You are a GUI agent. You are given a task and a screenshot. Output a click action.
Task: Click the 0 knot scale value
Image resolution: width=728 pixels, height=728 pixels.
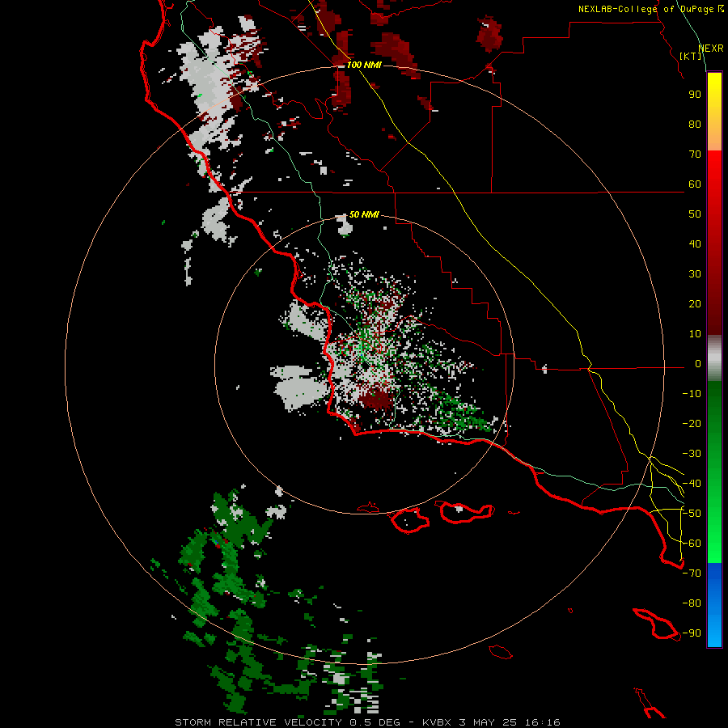point(698,364)
